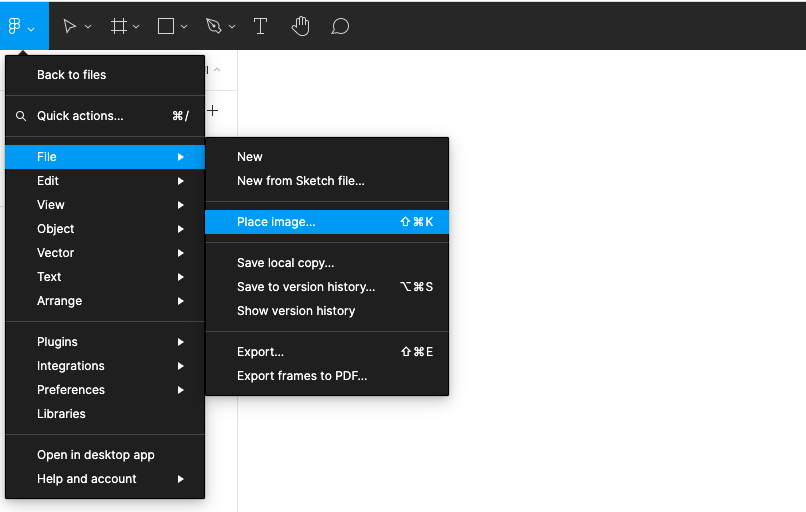Select the Hand tool
Screen dimensions: 806x512
coord(300,27)
